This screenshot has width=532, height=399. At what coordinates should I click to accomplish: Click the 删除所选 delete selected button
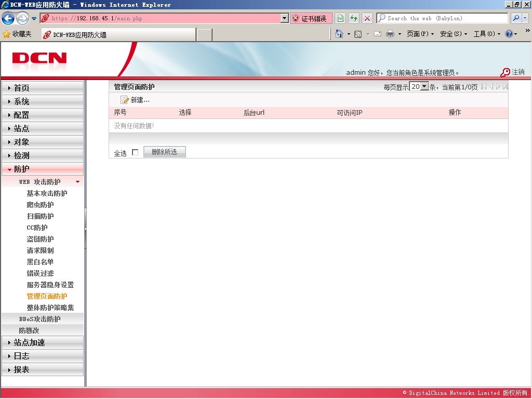click(x=165, y=152)
